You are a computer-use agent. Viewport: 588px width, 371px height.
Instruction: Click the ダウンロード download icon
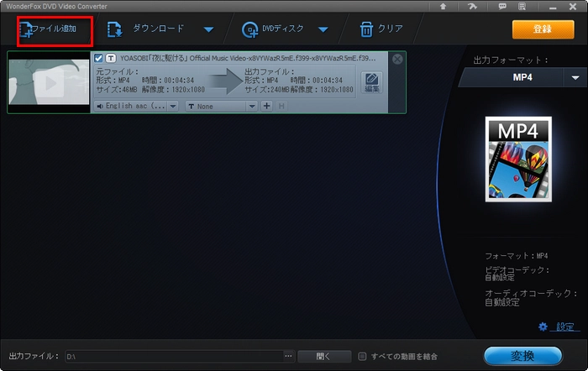(x=115, y=29)
